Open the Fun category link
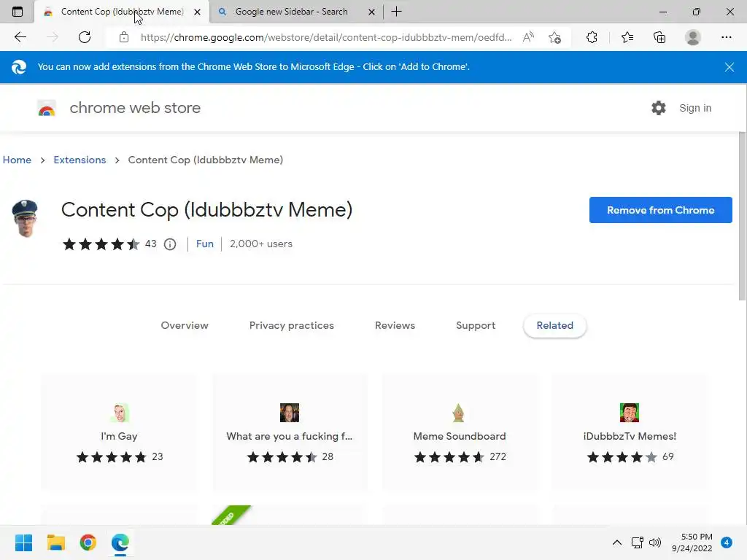Image resolution: width=747 pixels, height=560 pixels. (x=205, y=244)
